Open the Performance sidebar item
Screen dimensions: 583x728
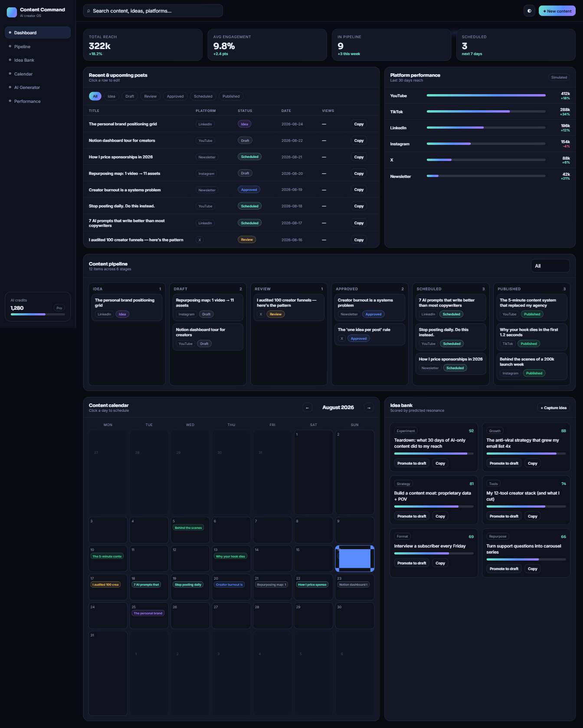click(38, 101)
